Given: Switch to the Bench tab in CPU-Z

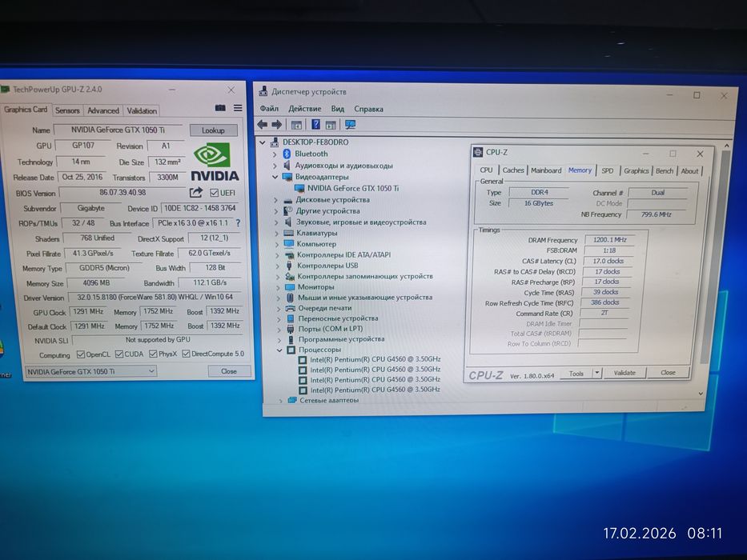Looking at the screenshot, I should (665, 171).
